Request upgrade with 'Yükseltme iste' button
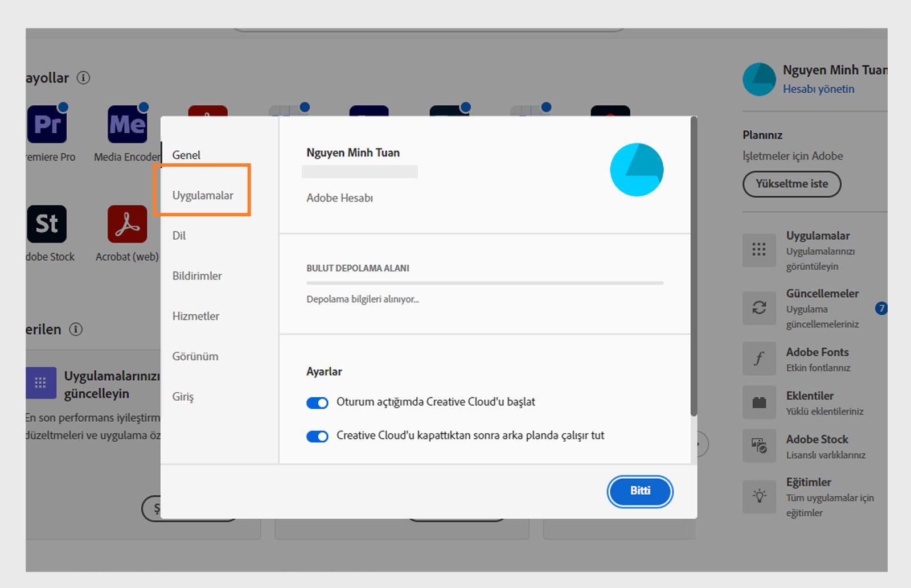This screenshot has width=911, height=588. pyautogui.click(x=792, y=184)
